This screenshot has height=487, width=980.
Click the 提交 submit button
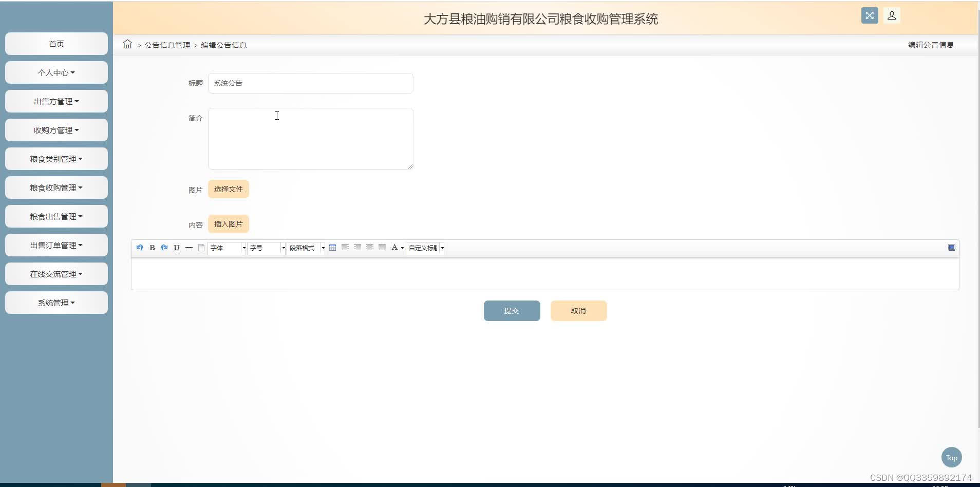(512, 311)
